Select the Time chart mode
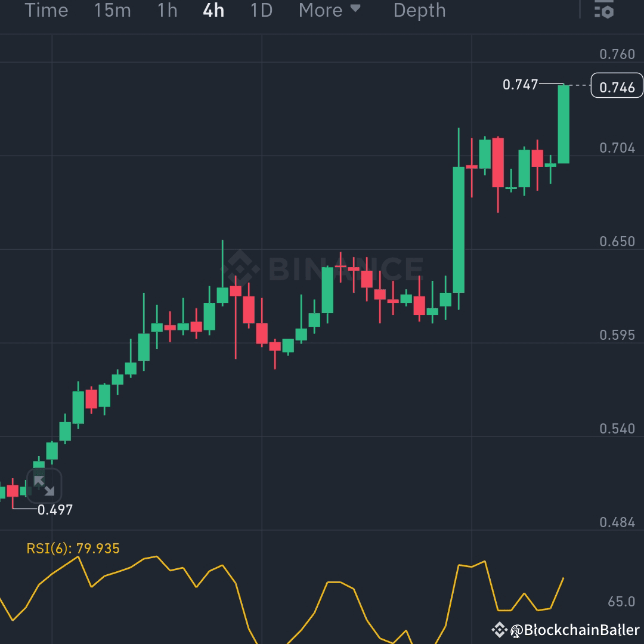The width and height of the screenshot is (644, 644). (x=47, y=10)
